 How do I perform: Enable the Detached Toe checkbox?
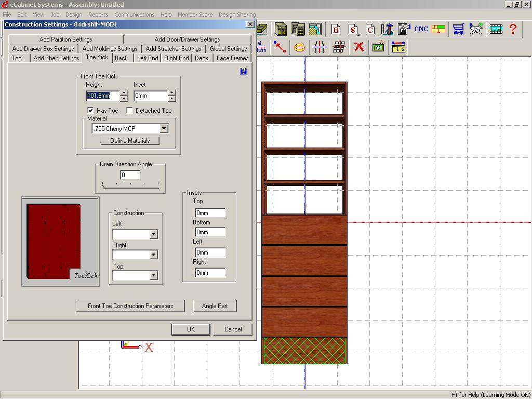coord(129,111)
